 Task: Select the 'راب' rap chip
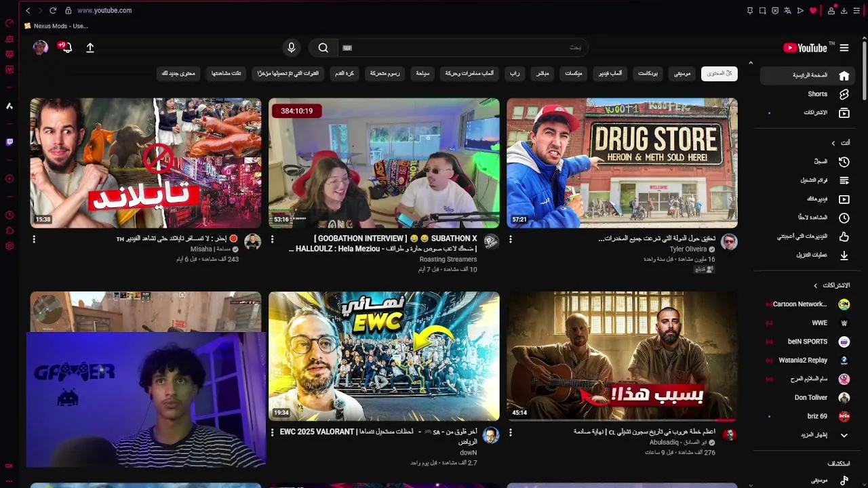(x=515, y=73)
